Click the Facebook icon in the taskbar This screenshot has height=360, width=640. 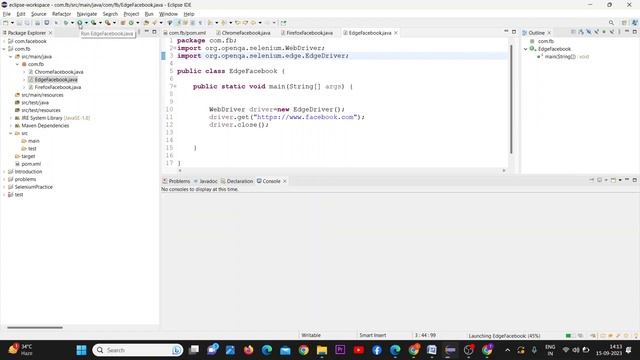pyautogui.click(x=377, y=350)
